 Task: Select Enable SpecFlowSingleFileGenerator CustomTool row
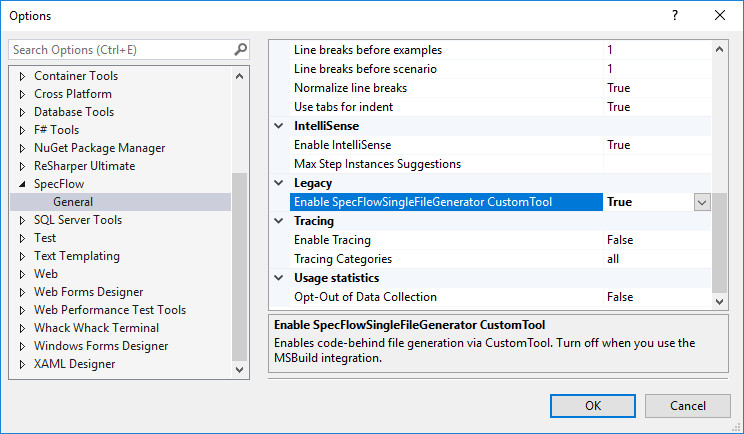pyautogui.click(x=446, y=202)
